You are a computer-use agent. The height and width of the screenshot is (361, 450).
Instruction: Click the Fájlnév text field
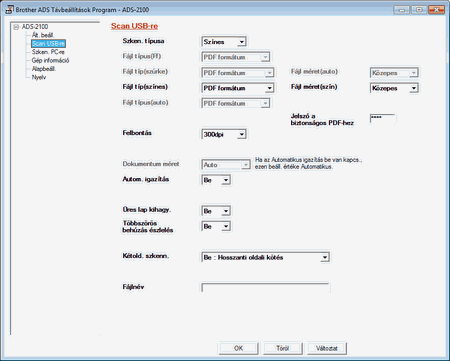(266, 288)
